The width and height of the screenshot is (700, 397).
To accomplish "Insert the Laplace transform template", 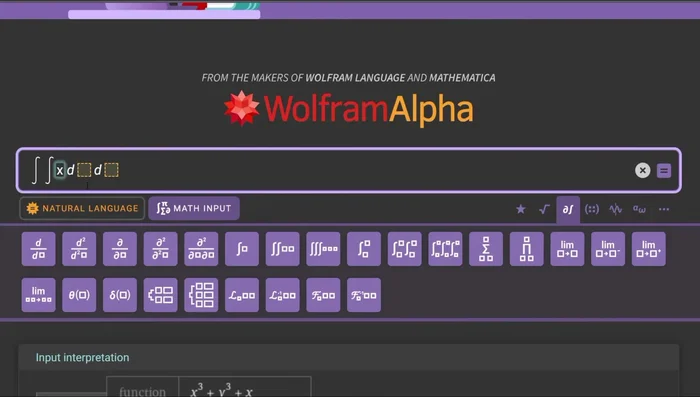I will (242, 295).
